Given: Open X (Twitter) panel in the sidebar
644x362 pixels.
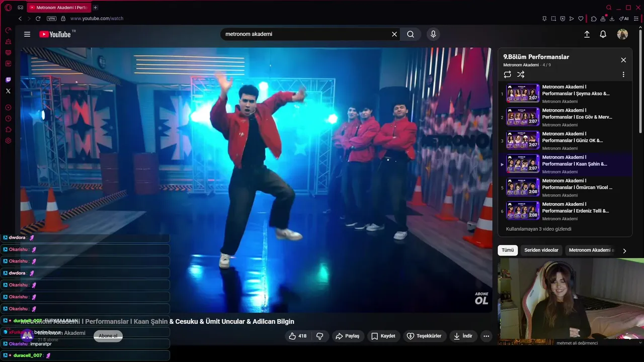Looking at the screenshot, I should coord(8,91).
